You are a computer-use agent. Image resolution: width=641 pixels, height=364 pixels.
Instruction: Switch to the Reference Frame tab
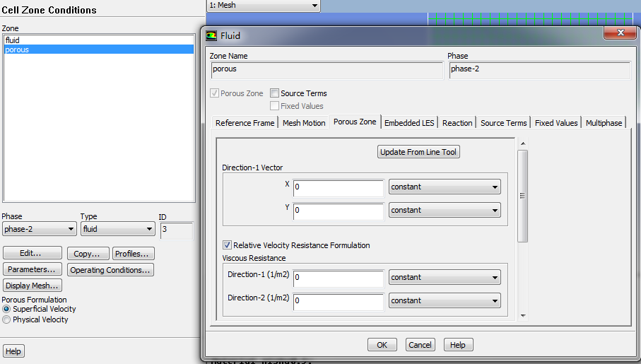pyautogui.click(x=245, y=123)
